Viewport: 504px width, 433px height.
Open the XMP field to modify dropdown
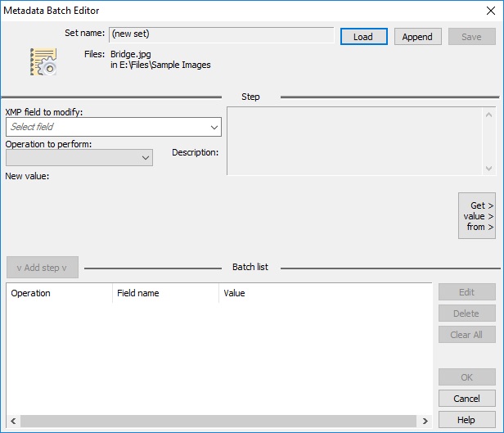click(114, 127)
